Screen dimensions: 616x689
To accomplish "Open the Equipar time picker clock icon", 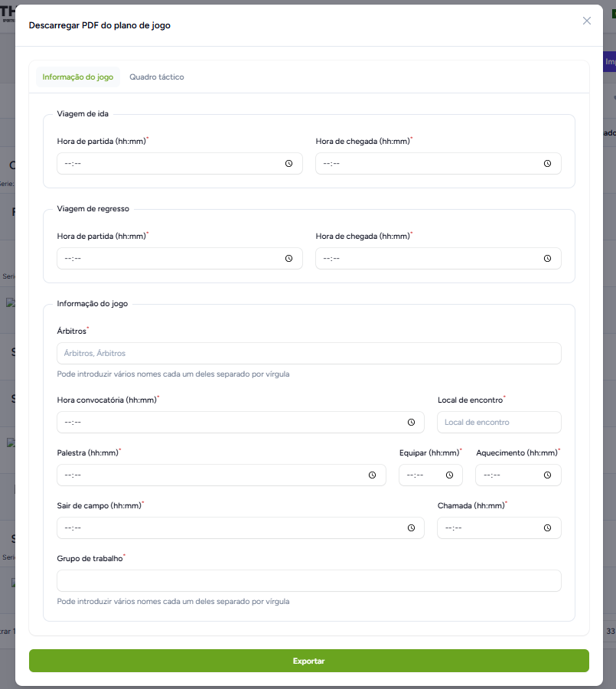I will click(449, 475).
